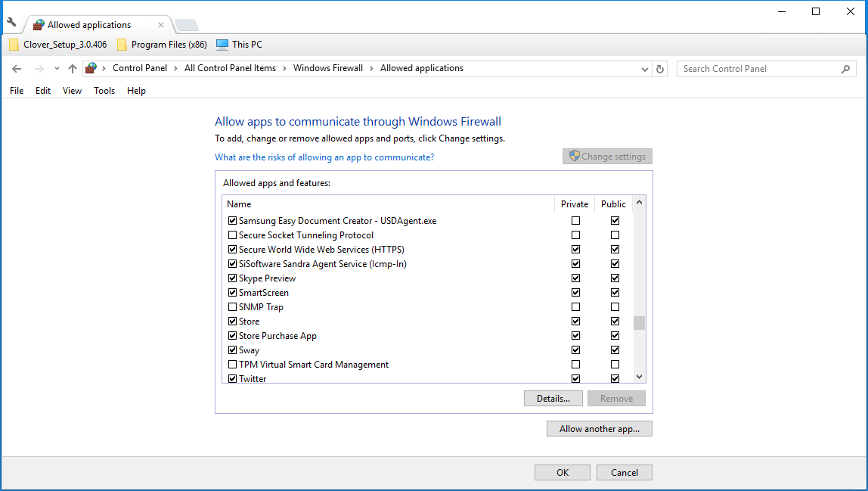Click the search magnifier icon
The width and height of the screenshot is (868, 491).
pyautogui.click(x=845, y=69)
